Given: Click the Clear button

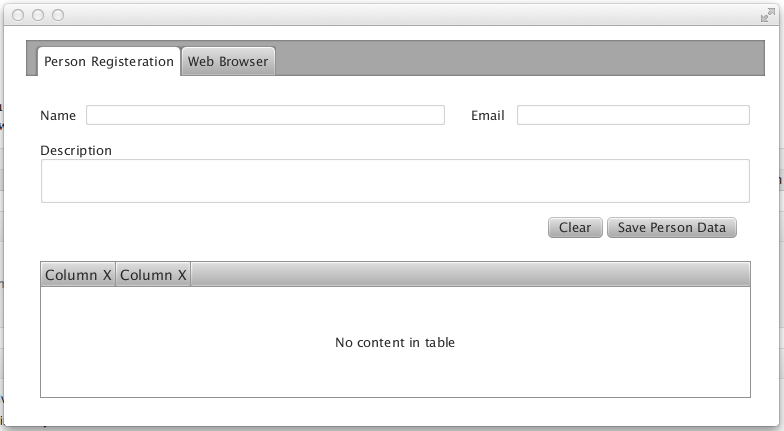Looking at the screenshot, I should point(575,228).
